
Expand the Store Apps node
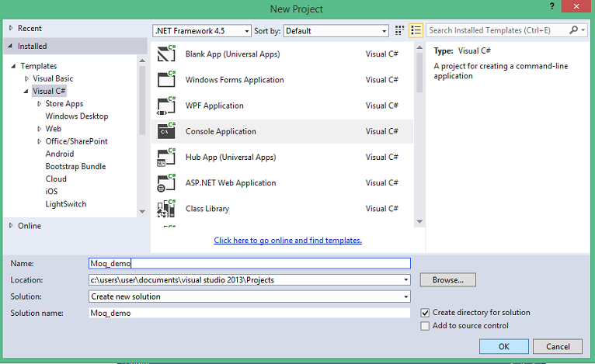pyautogui.click(x=39, y=103)
